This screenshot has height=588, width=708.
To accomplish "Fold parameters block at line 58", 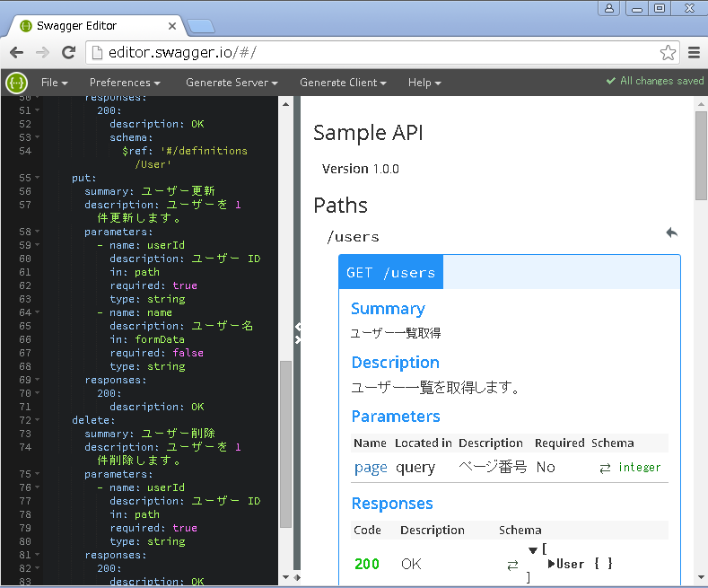I will [x=37, y=232].
